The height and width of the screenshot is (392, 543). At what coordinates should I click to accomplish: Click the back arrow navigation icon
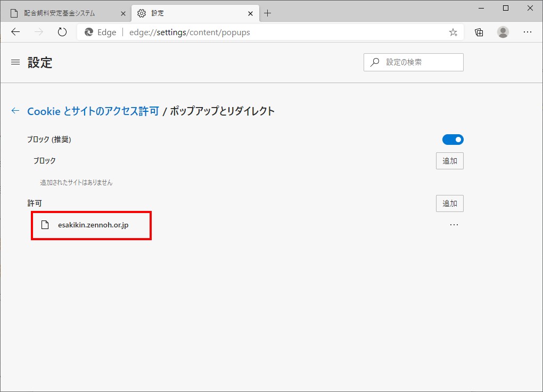pyautogui.click(x=15, y=32)
